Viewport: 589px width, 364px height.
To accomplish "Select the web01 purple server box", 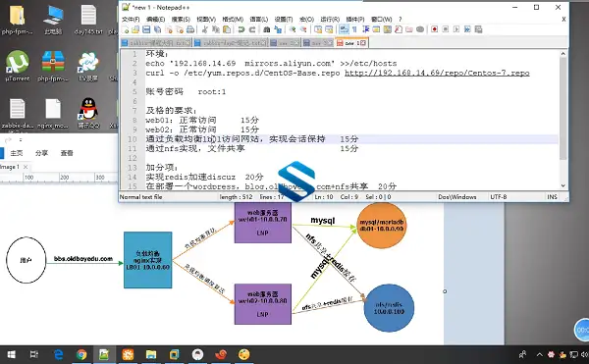I will [262, 223].
